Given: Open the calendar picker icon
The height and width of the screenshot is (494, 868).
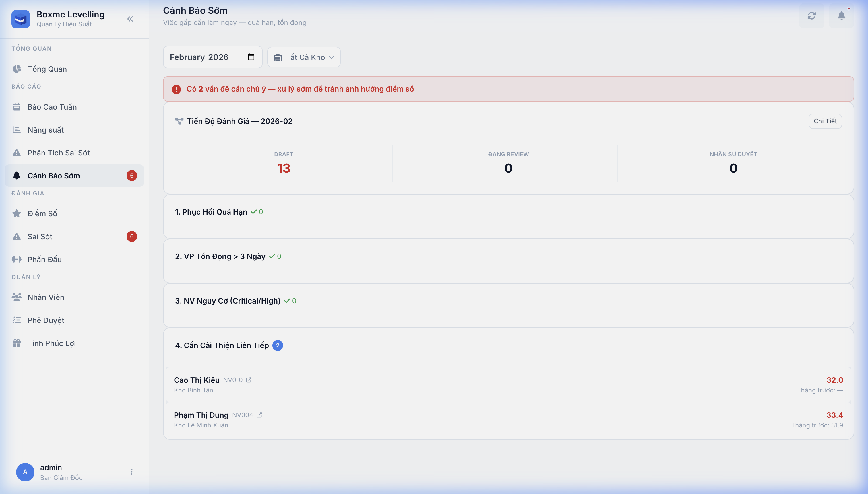Looking at the screenshot, I should [251, 57].
